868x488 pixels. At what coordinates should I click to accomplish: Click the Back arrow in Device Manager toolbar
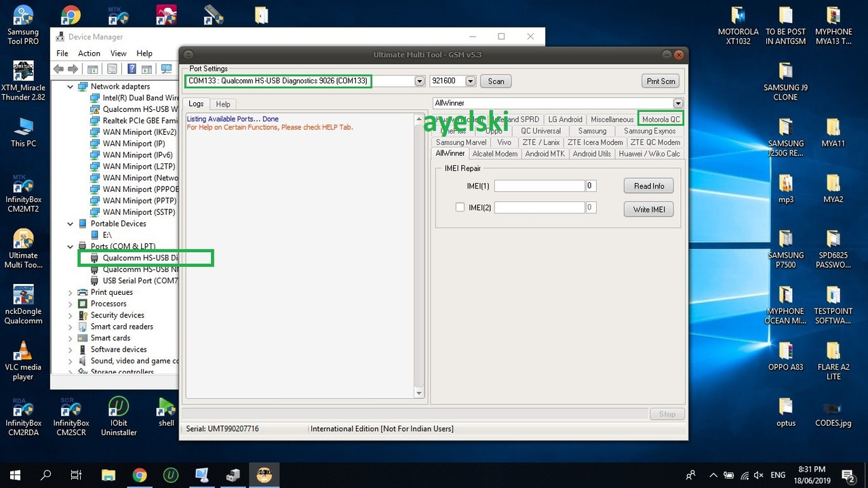pos(59,68)
